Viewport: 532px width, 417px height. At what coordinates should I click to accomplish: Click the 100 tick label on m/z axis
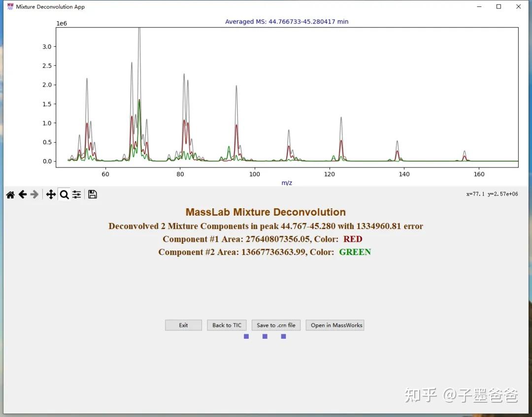click(x=255, y=174)
